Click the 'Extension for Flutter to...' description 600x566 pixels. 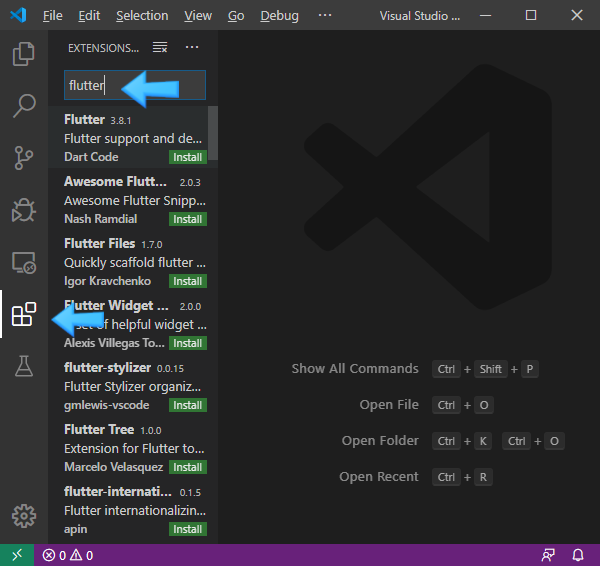point(134,449)
